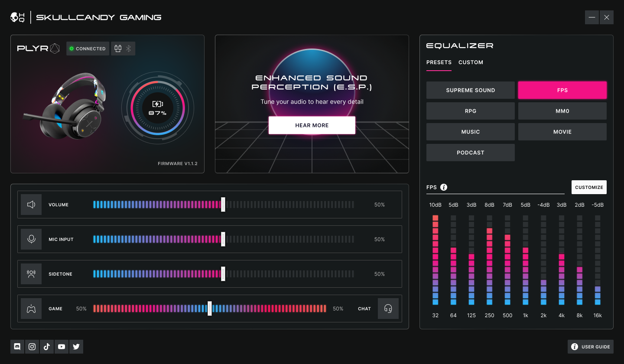Click the FPS preset info icon
The image size is (624, 364).
(444, 187)
